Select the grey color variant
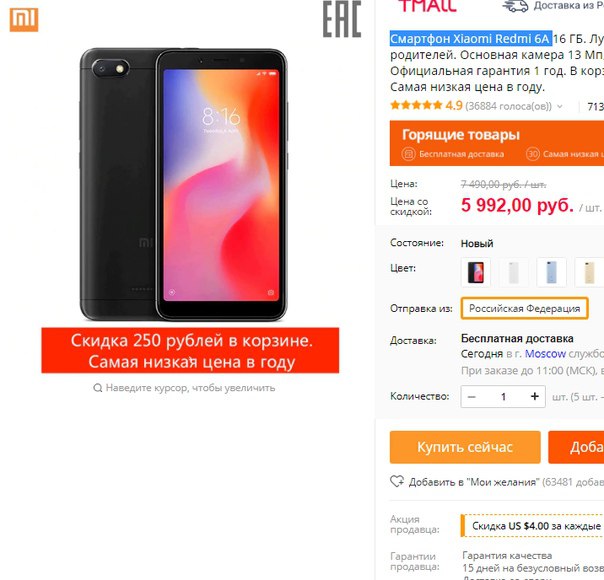The width and height of the screenshot is (604, 580). click(513, 272)
